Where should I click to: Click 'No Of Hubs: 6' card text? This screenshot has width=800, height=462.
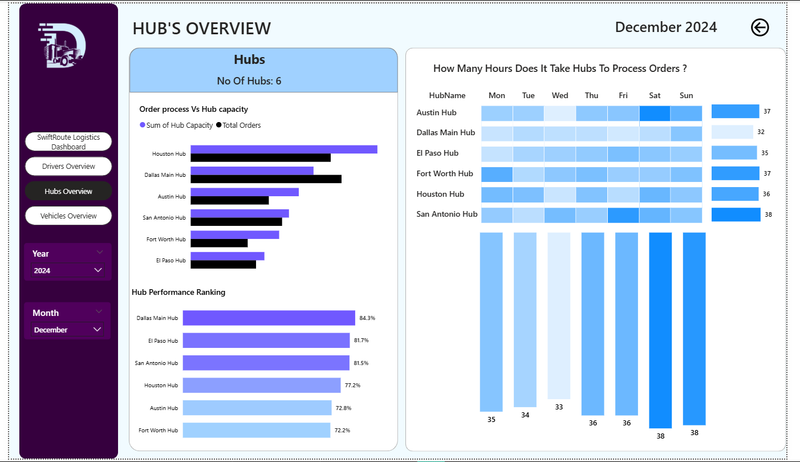249,81
